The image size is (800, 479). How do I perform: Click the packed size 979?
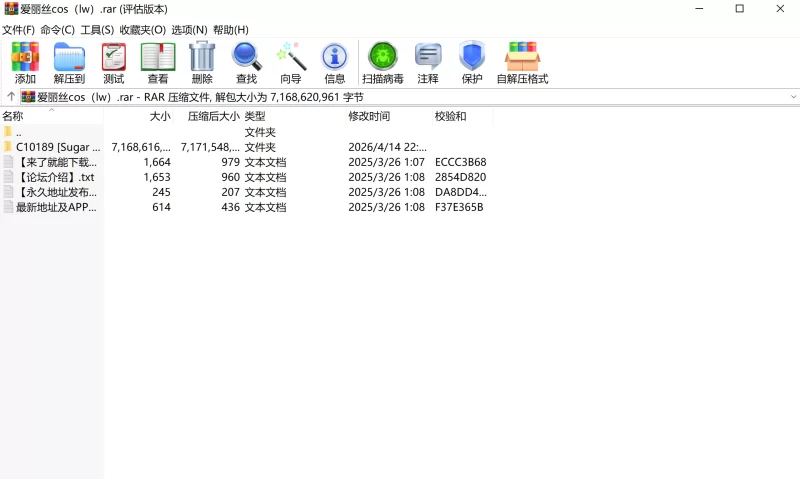231,162
